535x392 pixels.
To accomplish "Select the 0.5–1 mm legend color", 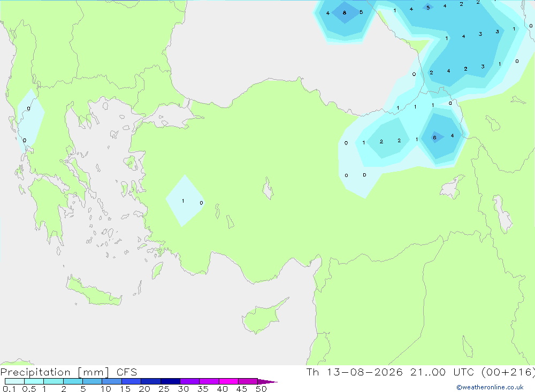I will tap(34, 381).
